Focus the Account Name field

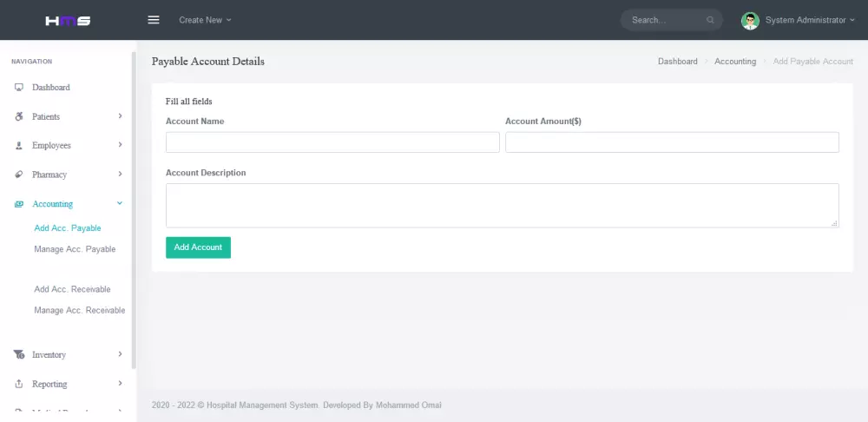click(332, 142)
